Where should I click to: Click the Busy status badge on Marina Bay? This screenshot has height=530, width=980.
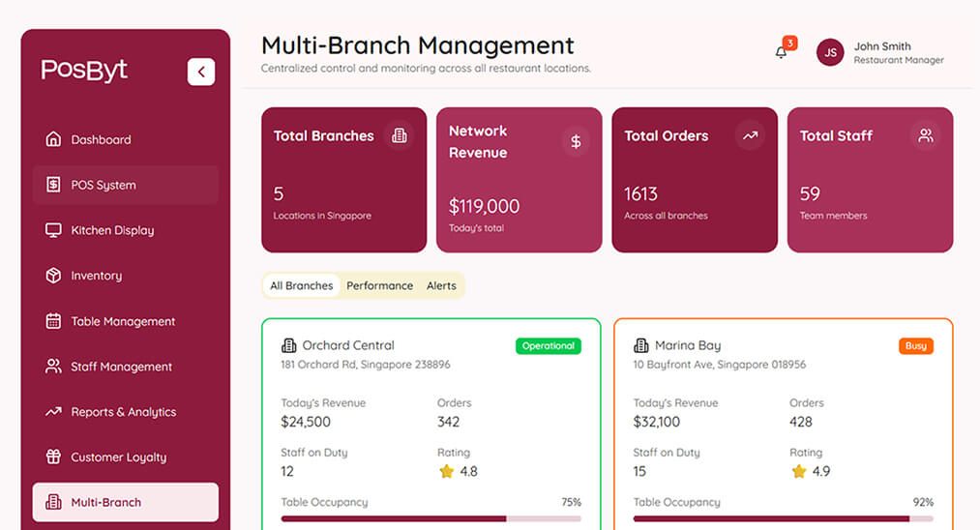click(x=915, y=345)
